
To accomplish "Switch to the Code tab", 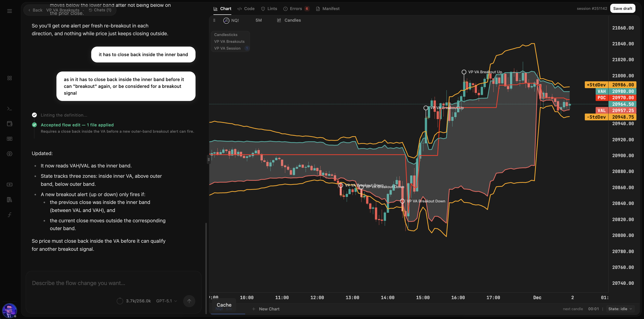I will (x=246, y=9).
